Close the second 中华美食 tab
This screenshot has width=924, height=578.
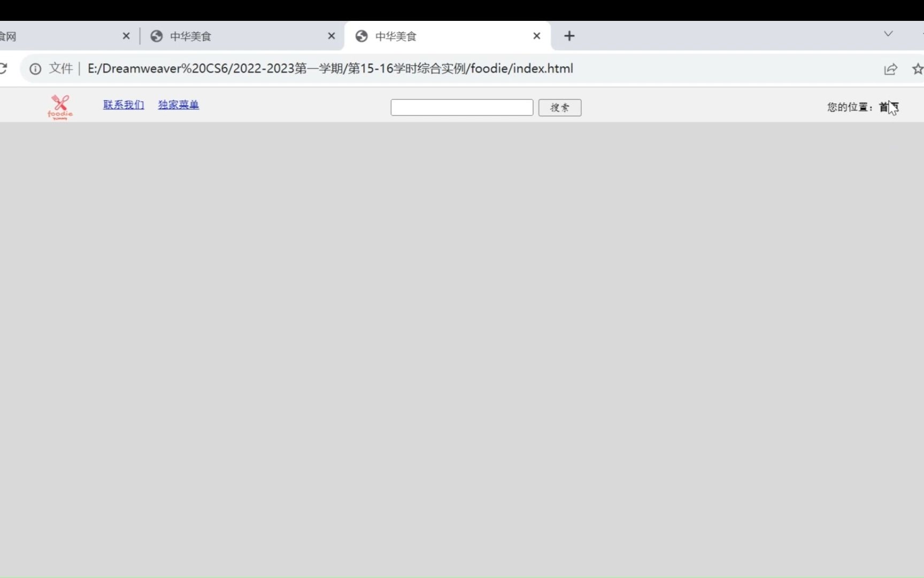[332, 36]
